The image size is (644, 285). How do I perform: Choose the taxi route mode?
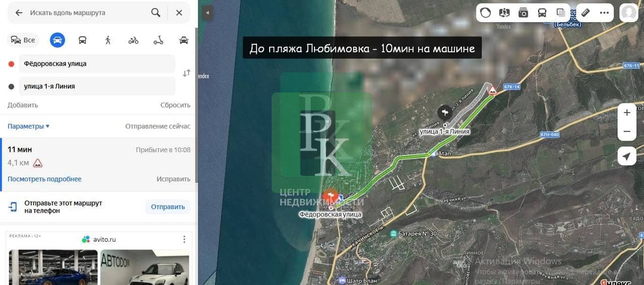184,40
